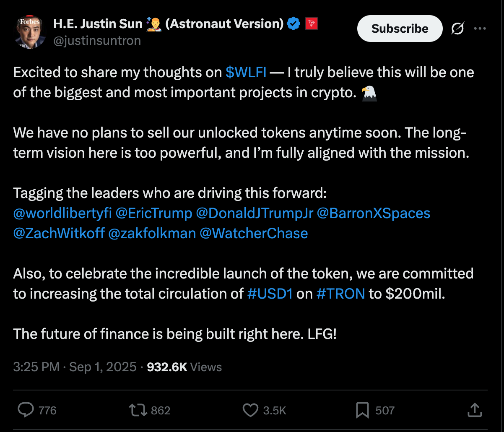Open the share upload icon

[x=474, y=410]
